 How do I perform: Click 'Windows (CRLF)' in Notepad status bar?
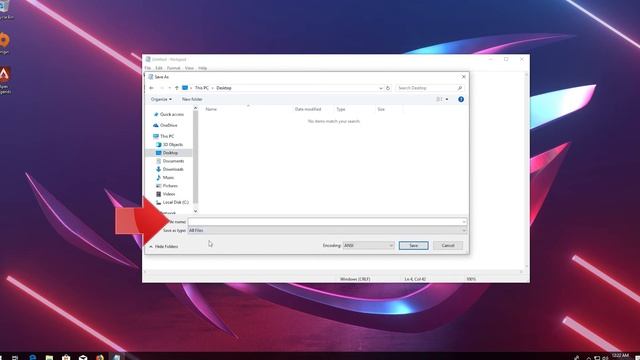[355, 279]
